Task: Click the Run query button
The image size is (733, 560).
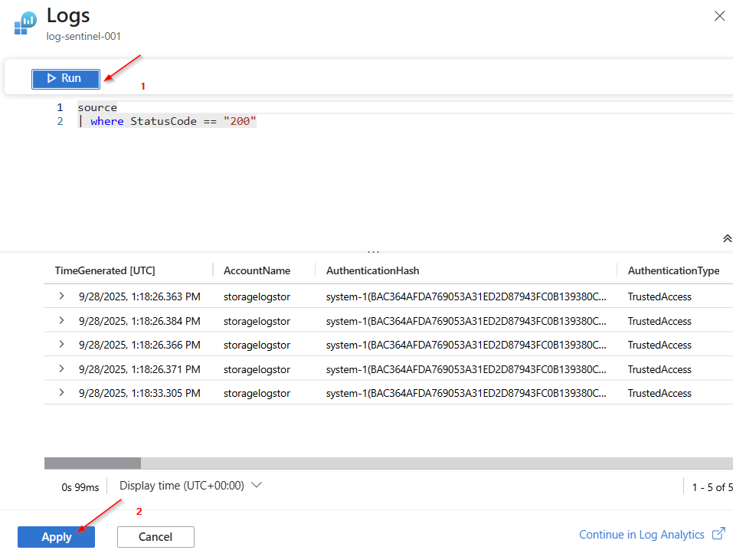Action: coord(65,78)
